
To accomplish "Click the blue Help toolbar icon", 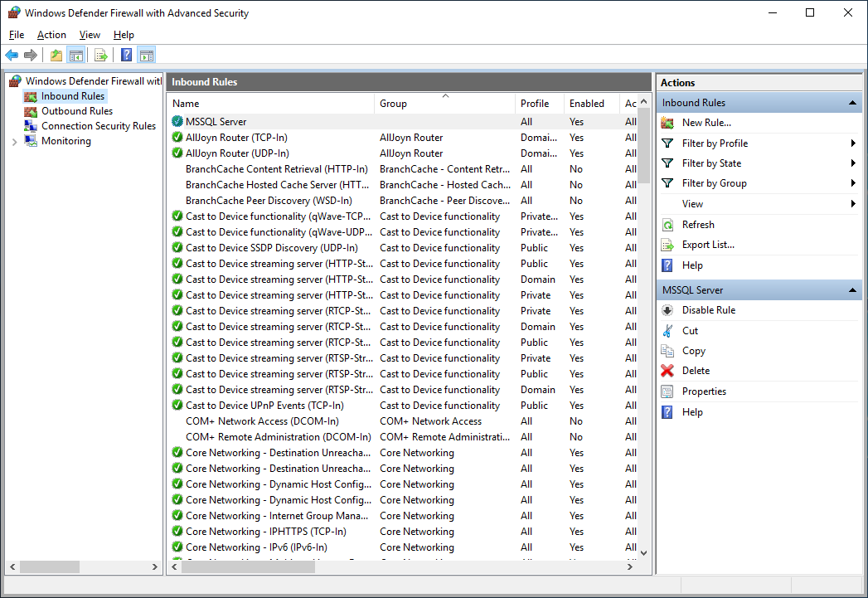I will click(127, 55).
